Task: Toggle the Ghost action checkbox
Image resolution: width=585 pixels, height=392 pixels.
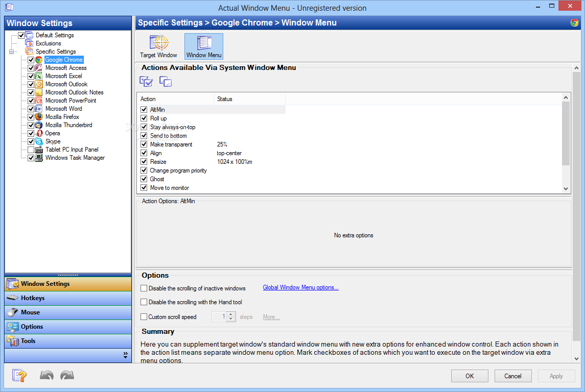Action: pyautogui.click(x=144, y=179)
